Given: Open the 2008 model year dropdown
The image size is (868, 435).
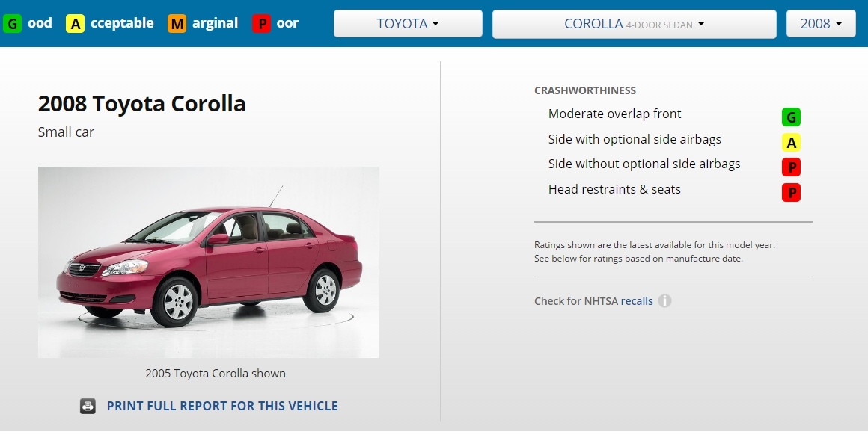Looking at the screenshot, I should (x=821, y=24).
